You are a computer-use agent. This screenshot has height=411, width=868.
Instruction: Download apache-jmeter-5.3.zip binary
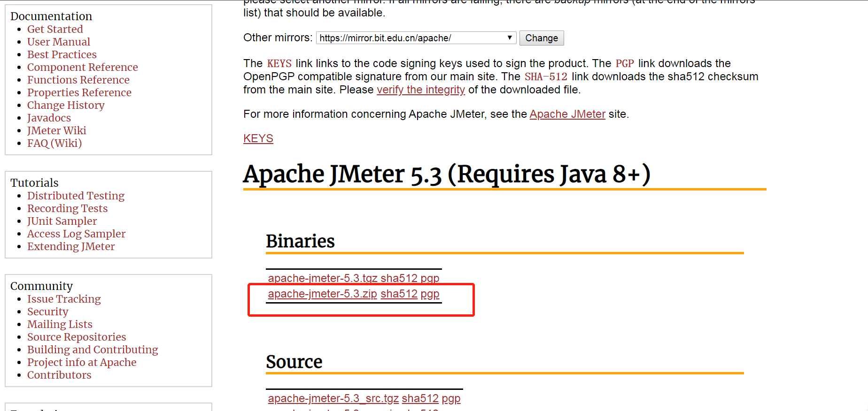pyautogui.click(x=322, y=294)
